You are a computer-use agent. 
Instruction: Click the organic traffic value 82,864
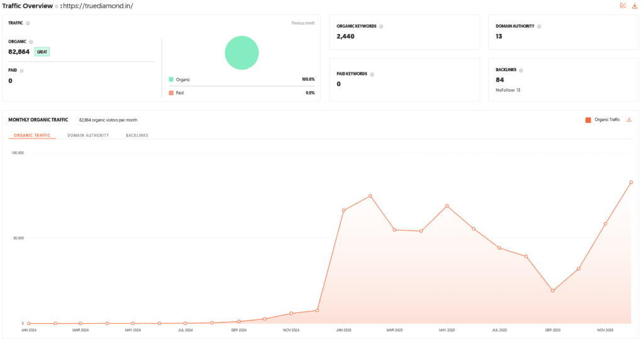tap(19, 52)
